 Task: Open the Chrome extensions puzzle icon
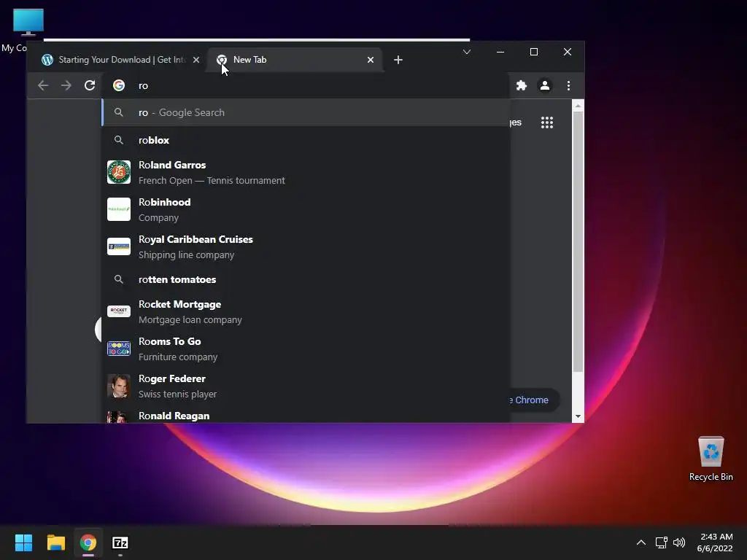pos(522,86)
